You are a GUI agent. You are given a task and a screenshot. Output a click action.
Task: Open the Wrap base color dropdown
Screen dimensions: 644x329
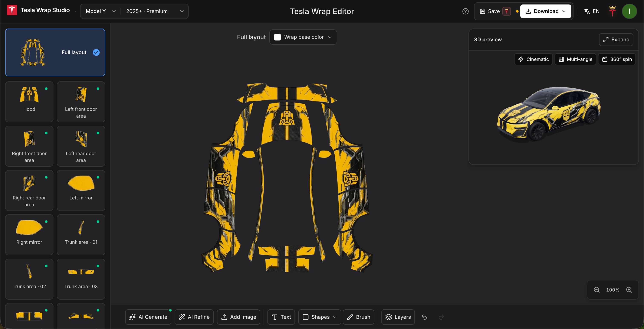[x=303, y=37]
